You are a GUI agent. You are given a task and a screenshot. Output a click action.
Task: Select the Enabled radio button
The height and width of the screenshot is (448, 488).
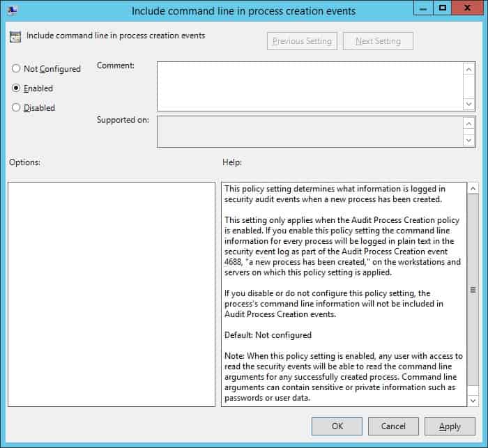tap(16, 88)
